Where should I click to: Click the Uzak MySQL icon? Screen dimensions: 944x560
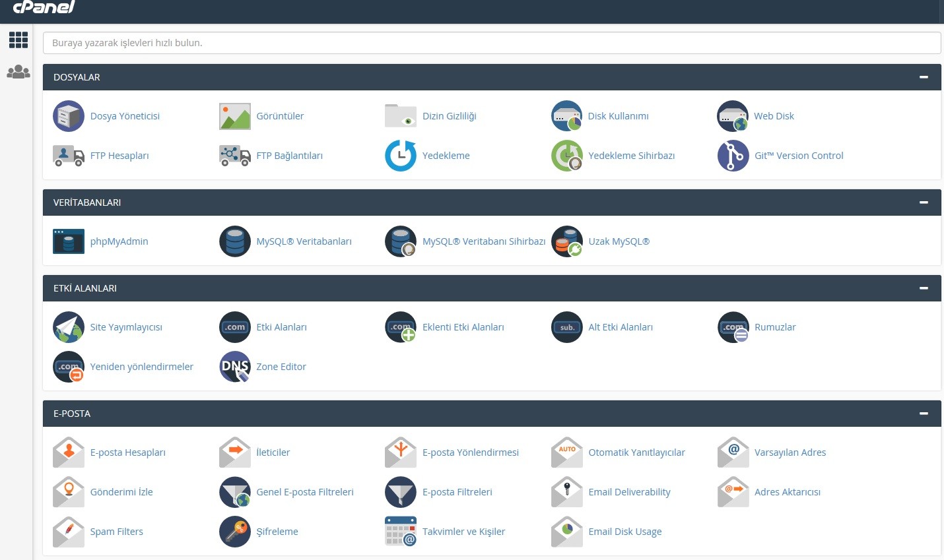coord(567,241)
